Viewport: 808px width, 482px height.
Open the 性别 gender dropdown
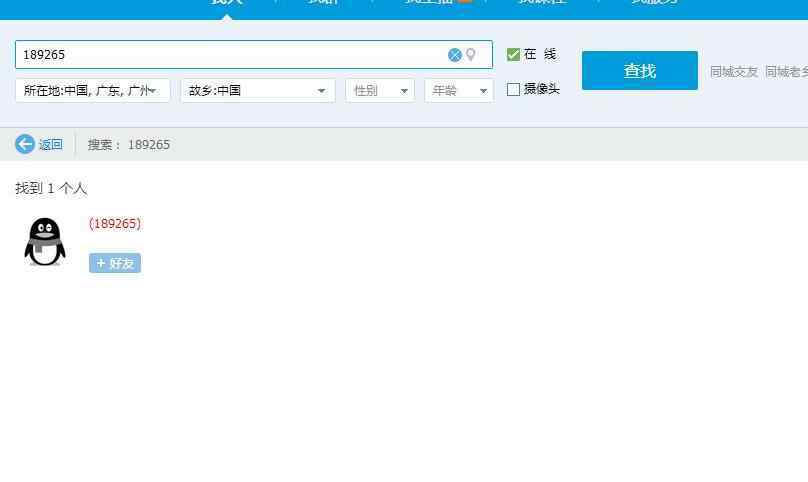pyautogui.click(x=380, y=91)
